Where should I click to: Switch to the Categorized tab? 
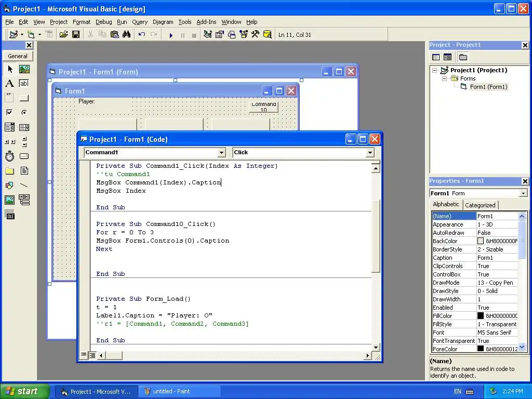coord(480,205)
